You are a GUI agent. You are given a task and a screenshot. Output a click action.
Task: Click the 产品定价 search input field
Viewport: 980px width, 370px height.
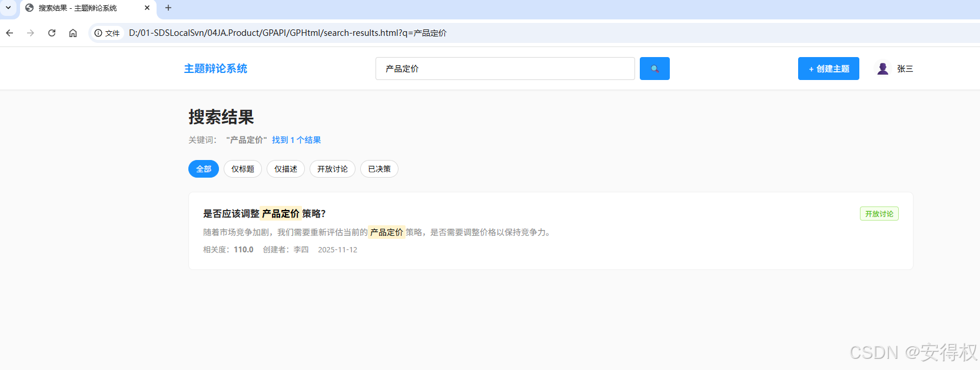tap(505, 69)
